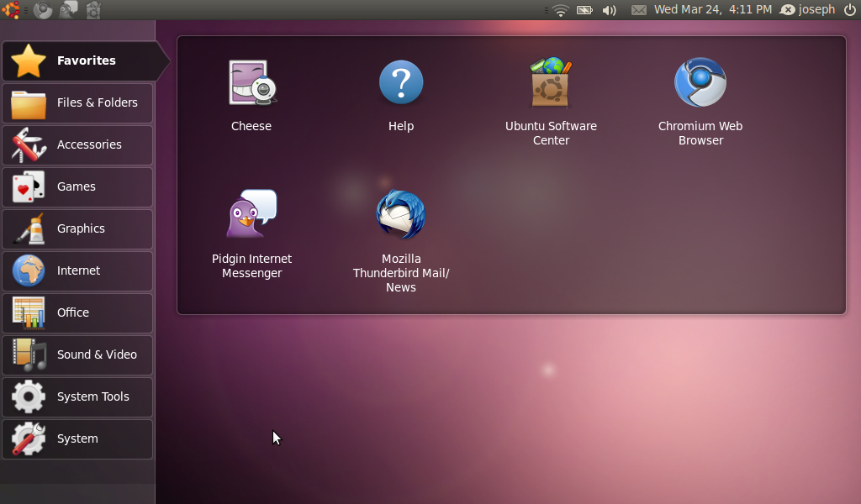Viewport: 861px width, 504px height.
Task: Switch to the Internet category
Action: click(77, 270)
